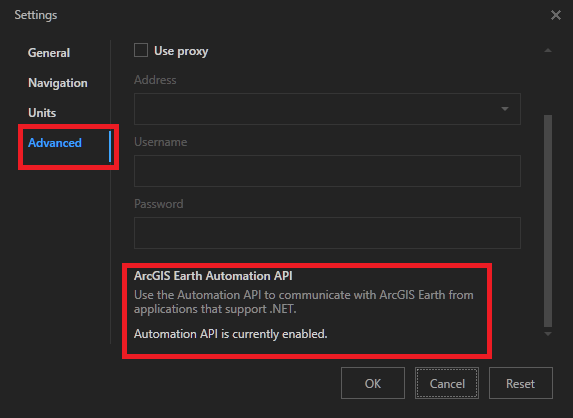Click the scrollbar up arrow
Viewport: 573px width, 418px height.
tap(548, 50)
